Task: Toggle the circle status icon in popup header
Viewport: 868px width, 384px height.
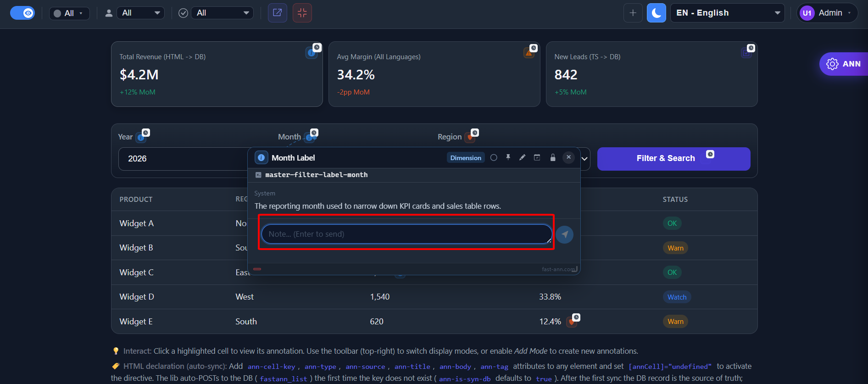Action: click(x=494, y=157)
